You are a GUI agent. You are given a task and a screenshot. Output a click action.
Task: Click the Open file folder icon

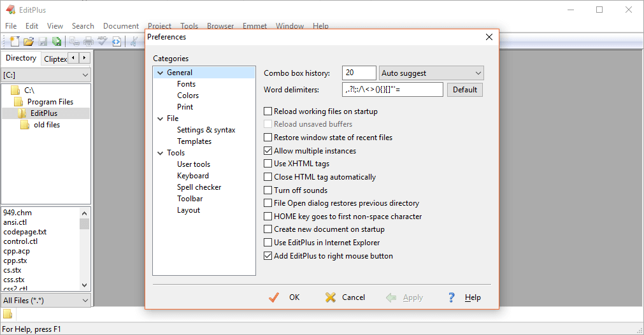28,41
